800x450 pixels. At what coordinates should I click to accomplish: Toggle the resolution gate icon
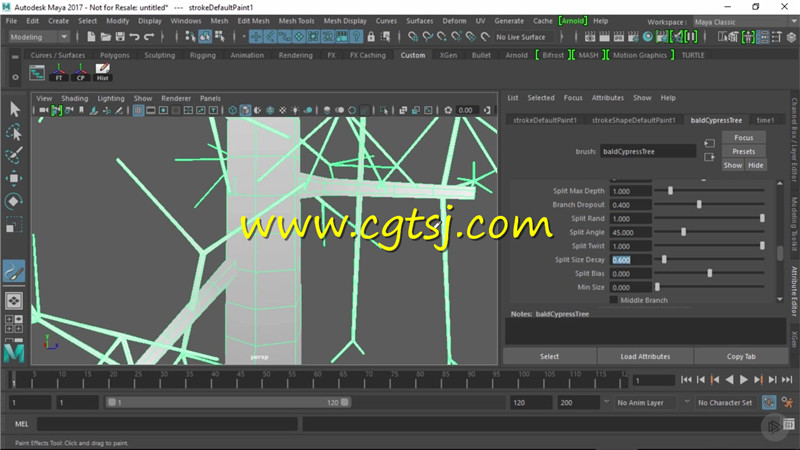point(163,110)
